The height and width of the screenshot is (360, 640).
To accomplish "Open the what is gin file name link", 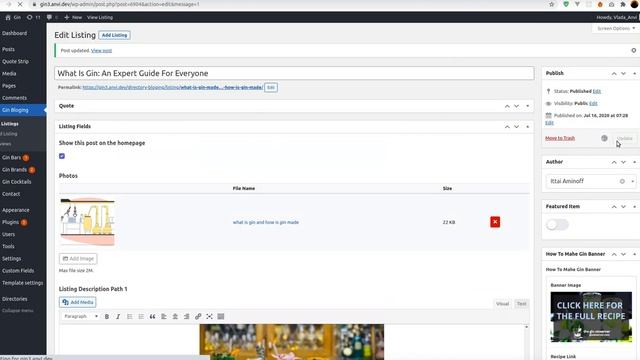I will [x=266, y=222].
